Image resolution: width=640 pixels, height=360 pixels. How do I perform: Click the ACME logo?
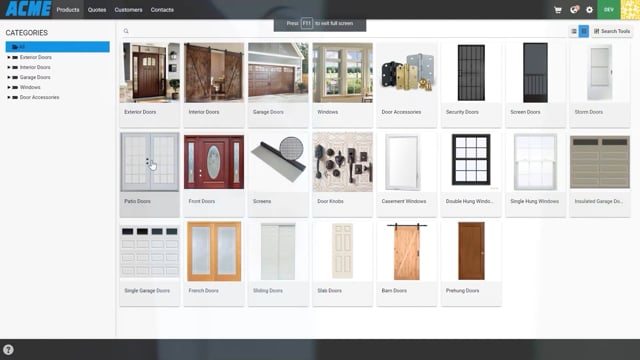pyautogui.click(x=29, y=9)
